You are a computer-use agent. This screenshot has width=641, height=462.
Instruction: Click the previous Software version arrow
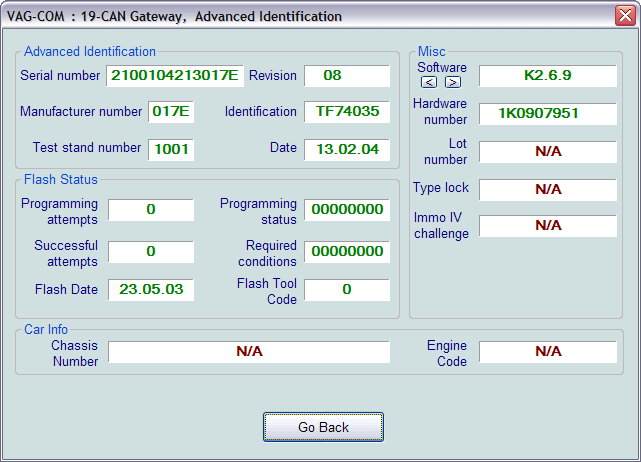click(x=429, y=82)
